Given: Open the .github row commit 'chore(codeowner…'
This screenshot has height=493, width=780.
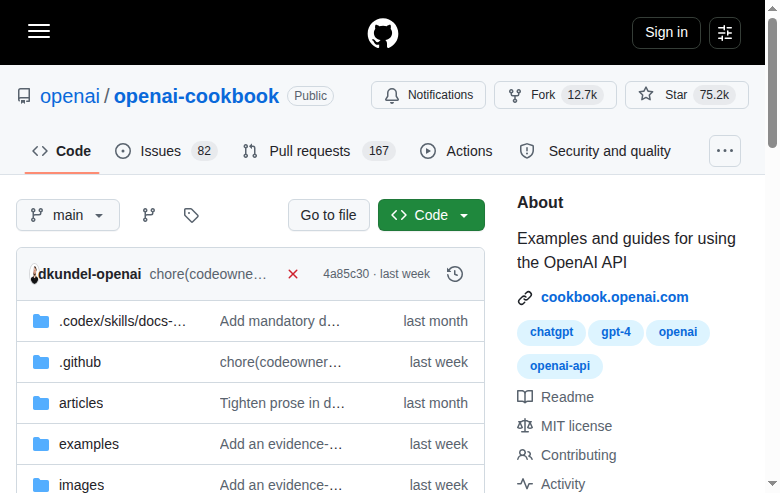Looking at the screenshot, I should (281, 362).
